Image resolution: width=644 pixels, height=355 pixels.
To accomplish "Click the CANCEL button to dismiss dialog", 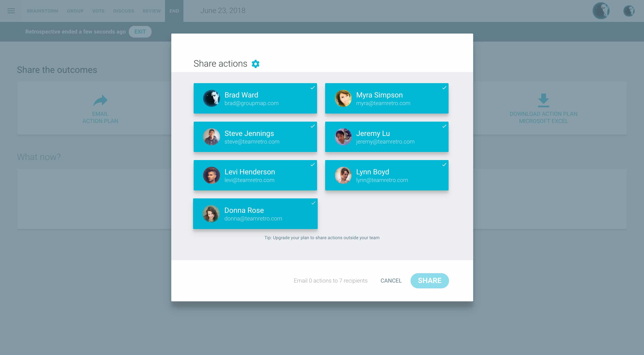I will 391,280.
